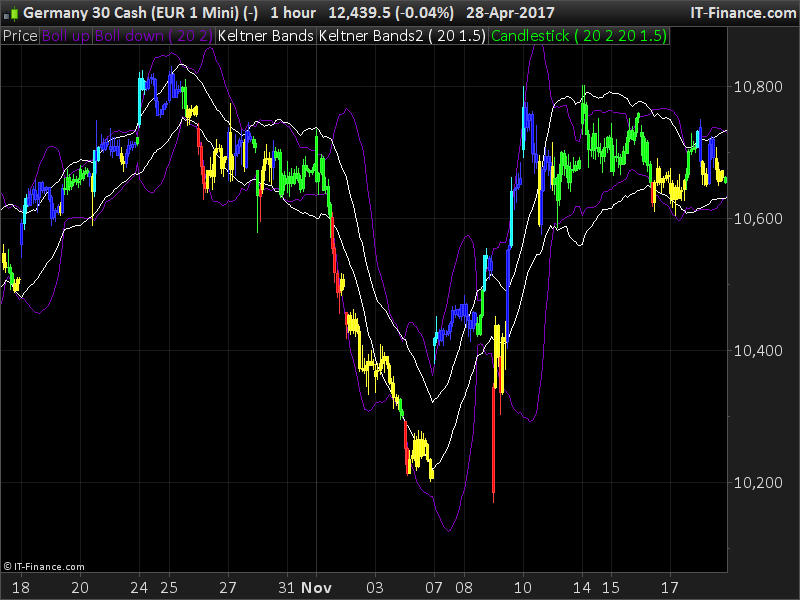
Task: Click the 15 date label on time axis
Action: [x=611, y=588]
